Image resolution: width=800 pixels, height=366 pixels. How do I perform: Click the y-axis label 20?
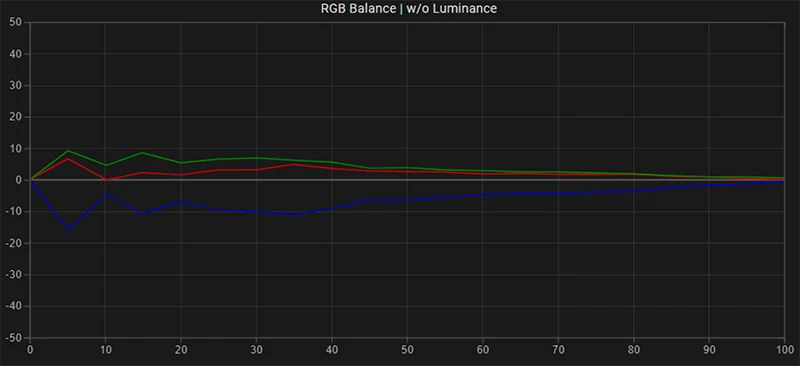pyautogui.click(x=15, y=117)
